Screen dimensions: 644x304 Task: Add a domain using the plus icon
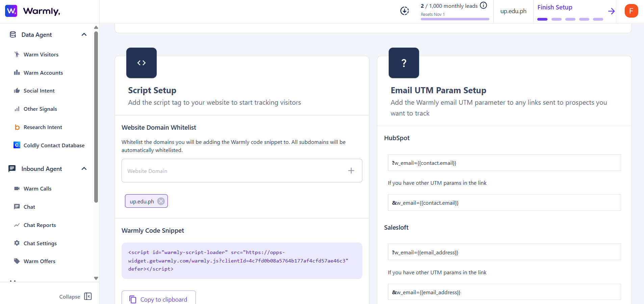pos(351,171)
